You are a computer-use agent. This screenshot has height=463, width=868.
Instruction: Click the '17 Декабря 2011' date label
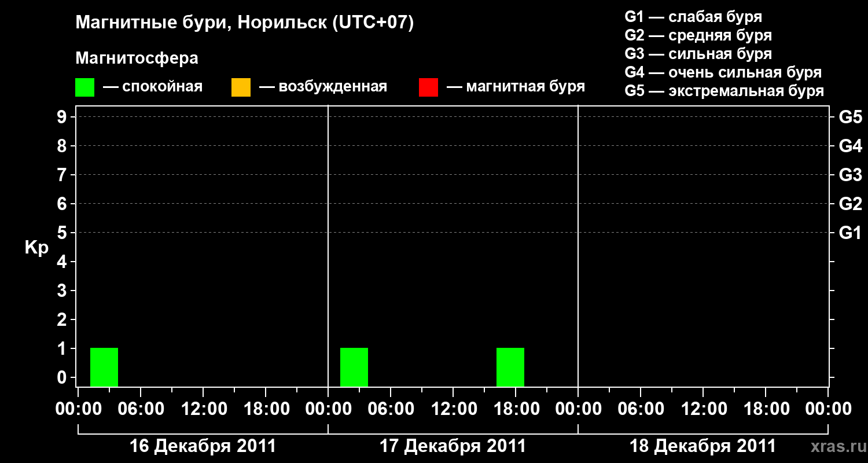(453, 446)
